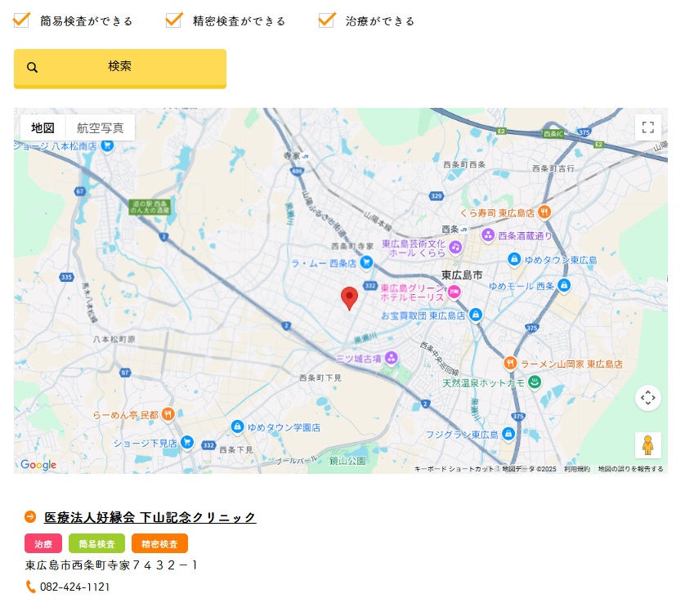Open map camera pan controls

[648, 398]
